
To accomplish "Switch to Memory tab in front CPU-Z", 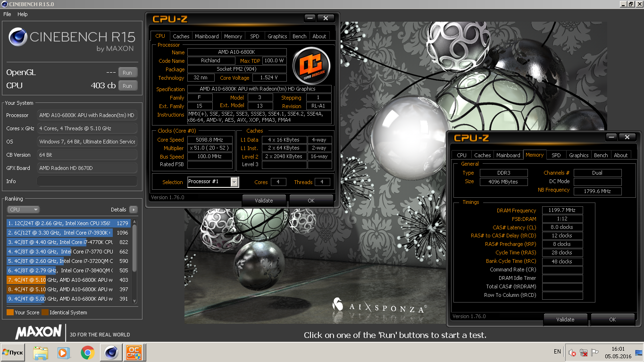I will pos(233,36).
